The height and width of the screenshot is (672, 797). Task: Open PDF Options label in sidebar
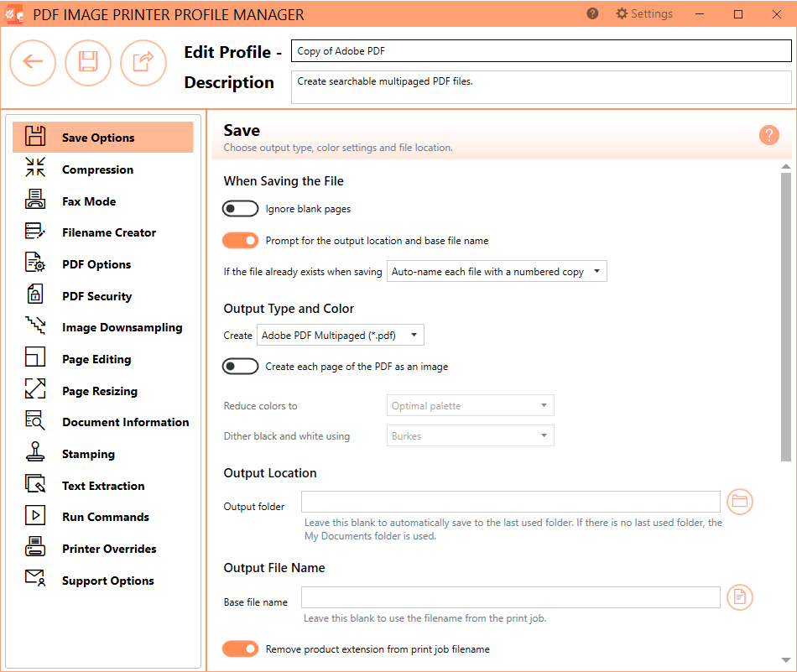click(96, 264)
